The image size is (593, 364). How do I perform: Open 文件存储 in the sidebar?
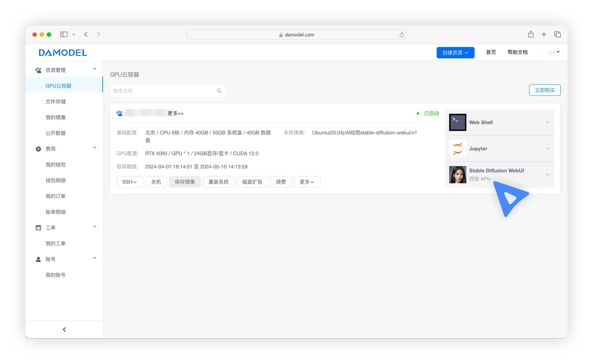point(55,102)
